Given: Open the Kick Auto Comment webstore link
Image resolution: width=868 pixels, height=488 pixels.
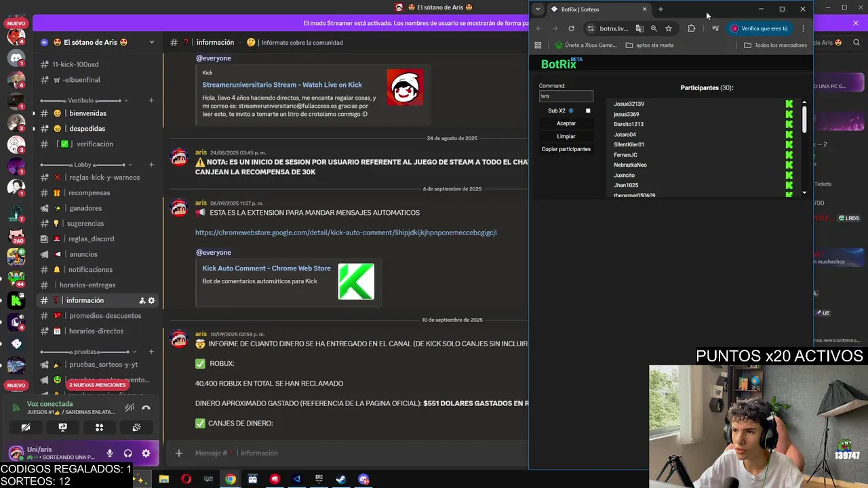Looking at the screenshot, I should tap(346, 232).
